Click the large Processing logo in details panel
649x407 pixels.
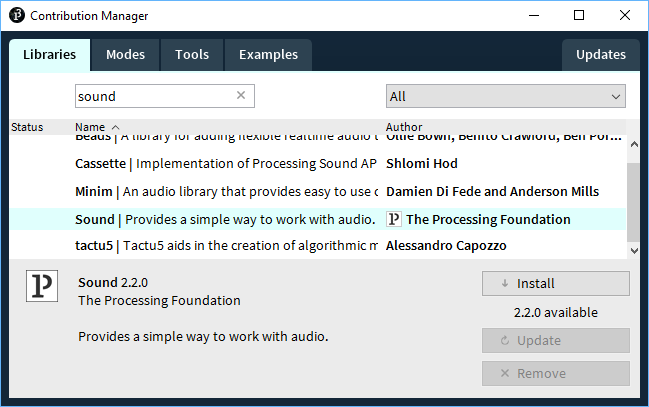pyautogui.click(x=42, y=286)
